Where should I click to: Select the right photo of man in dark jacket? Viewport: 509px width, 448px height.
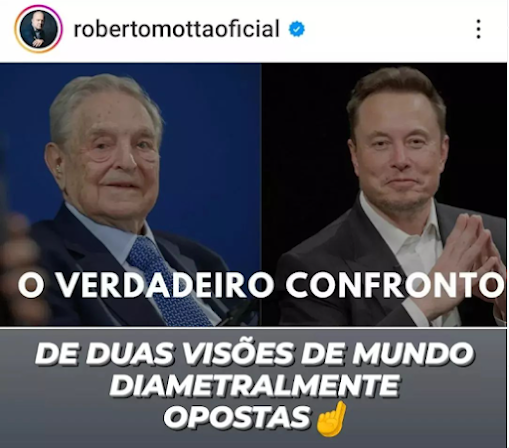coord(384,194)
